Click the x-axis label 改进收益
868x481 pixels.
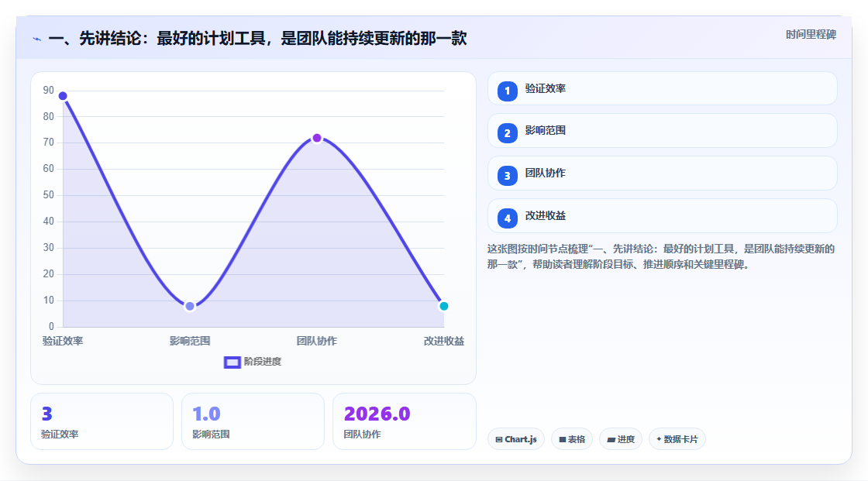pyautogui.click(x=444, y=341)
